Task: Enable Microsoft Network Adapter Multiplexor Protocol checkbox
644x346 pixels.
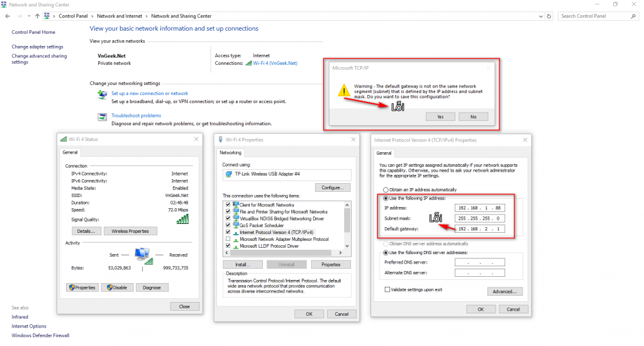Action: [x=228, y=239]
